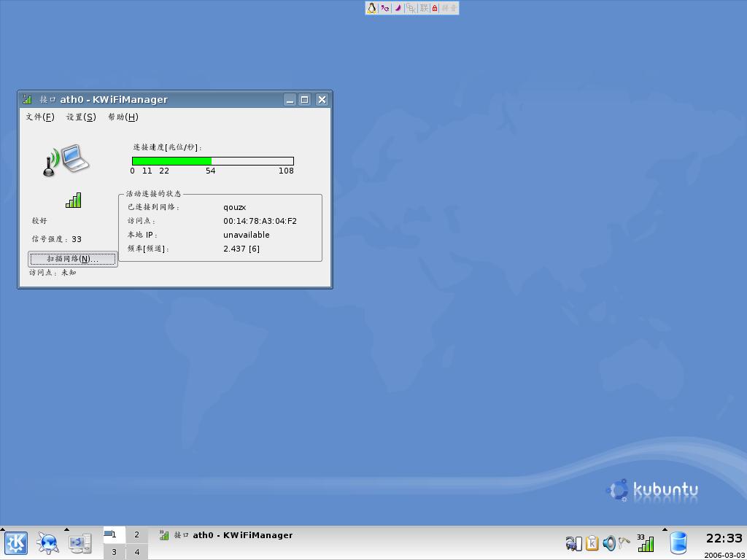Viewport: 747px width, 560px height.
Task: Close the KWiFiManager window
Action: coord(322,99)
